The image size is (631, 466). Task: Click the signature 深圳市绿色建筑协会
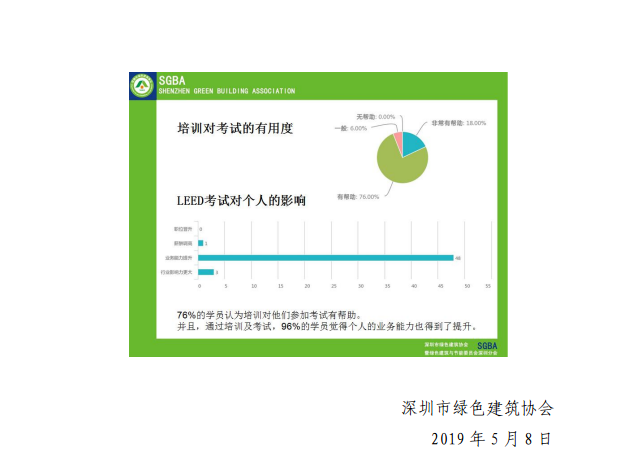[x=476, y=409]
